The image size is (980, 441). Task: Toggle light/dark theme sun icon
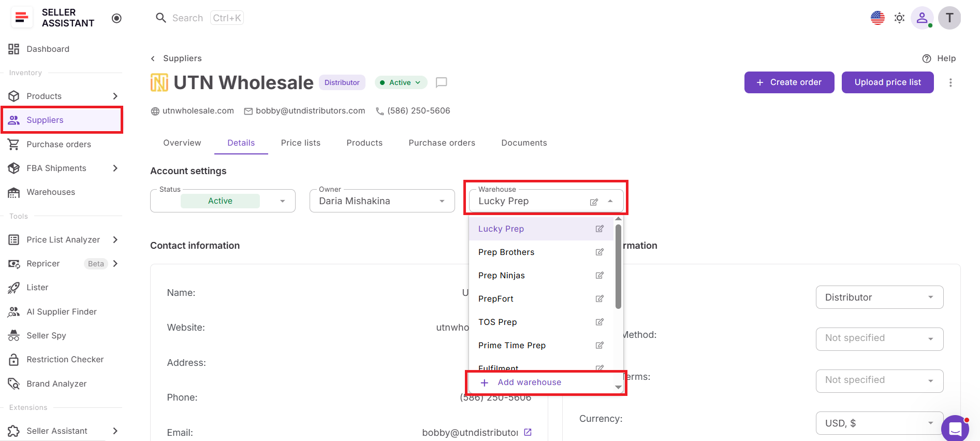coord(900,18)
